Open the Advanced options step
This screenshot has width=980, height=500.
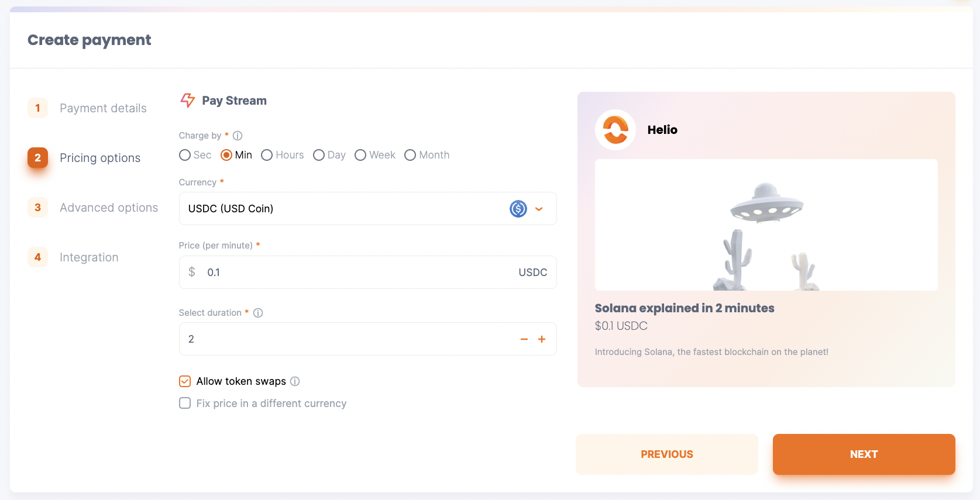coord(109,208)
